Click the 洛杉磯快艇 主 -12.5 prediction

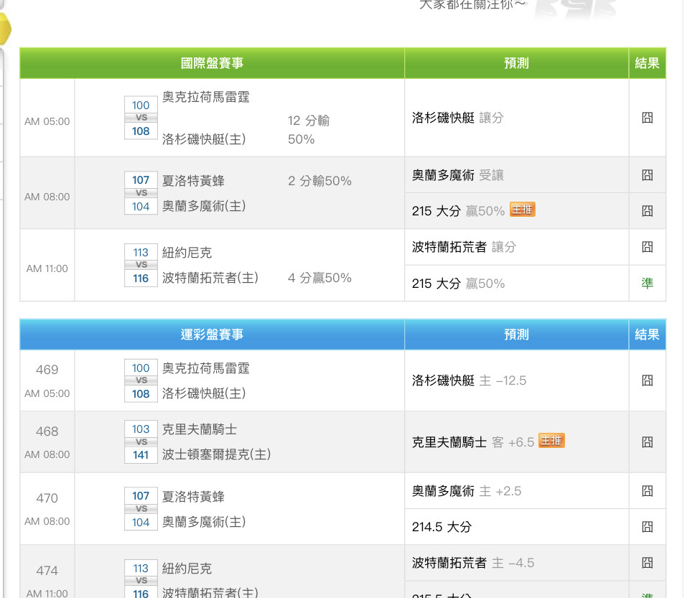(x=470, y=380)
